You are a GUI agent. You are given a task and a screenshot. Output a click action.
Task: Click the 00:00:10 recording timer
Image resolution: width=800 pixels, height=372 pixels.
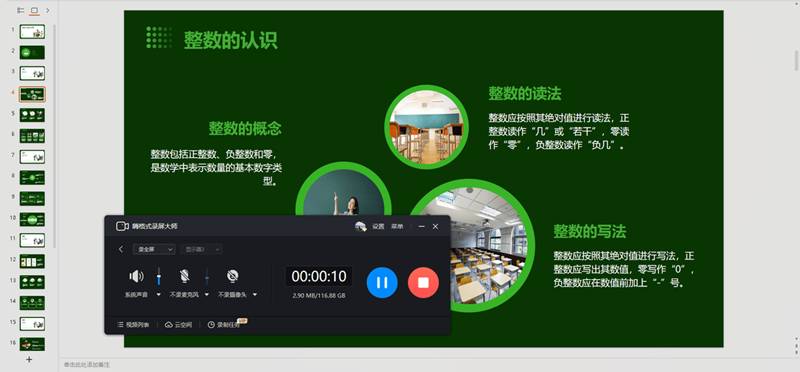pyautogui.click(x=319, y=276)
